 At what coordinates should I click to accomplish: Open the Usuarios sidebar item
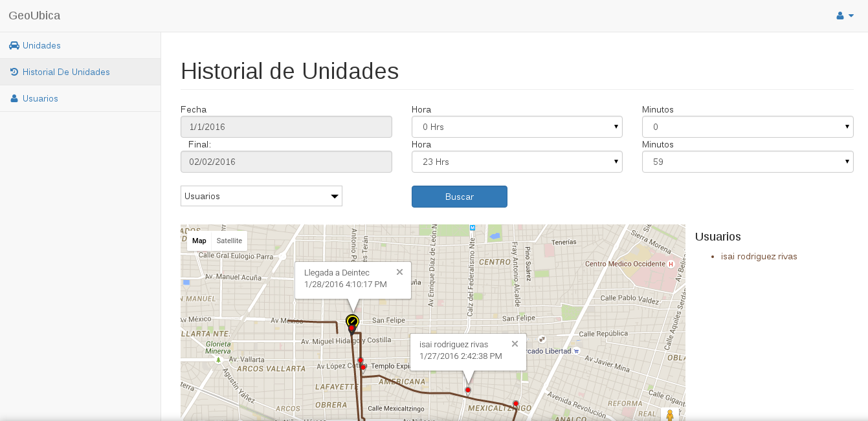tap(80, 98)
